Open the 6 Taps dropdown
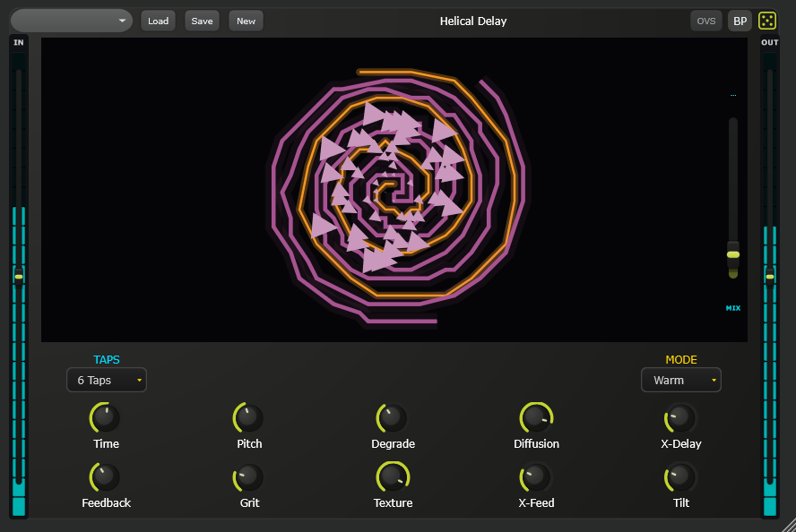 tap(106, 380)
